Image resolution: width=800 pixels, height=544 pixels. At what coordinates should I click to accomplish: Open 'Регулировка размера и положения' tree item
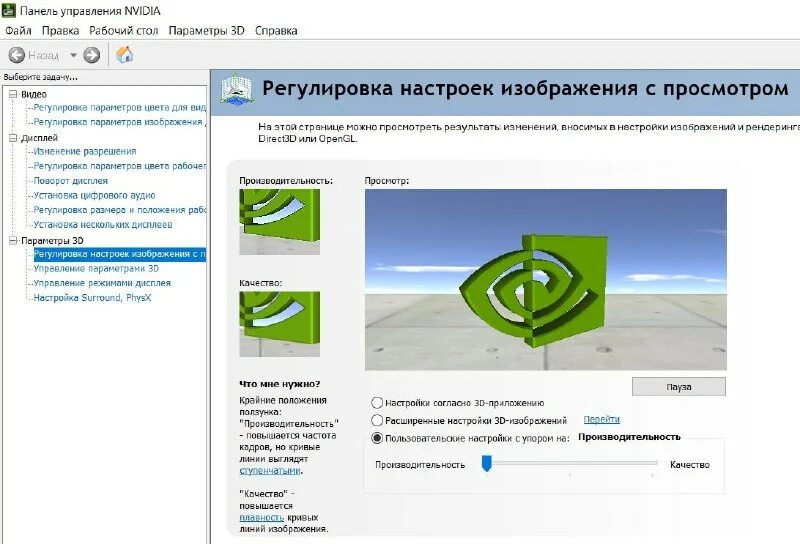click(x=119, y=210)
